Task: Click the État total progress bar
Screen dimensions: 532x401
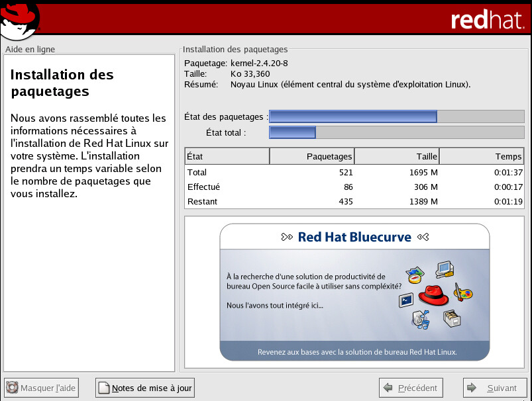Action: pos(396,132)
